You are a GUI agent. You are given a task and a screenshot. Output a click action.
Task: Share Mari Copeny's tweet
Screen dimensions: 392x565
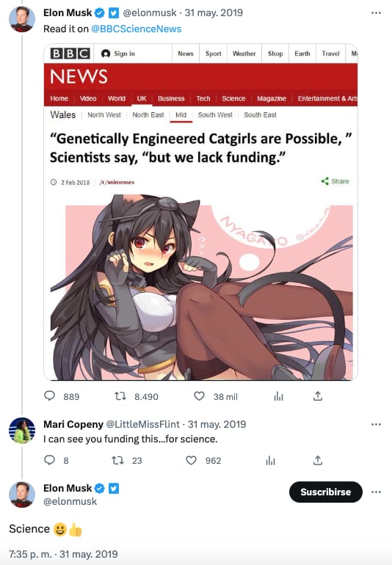click(318, 460)
